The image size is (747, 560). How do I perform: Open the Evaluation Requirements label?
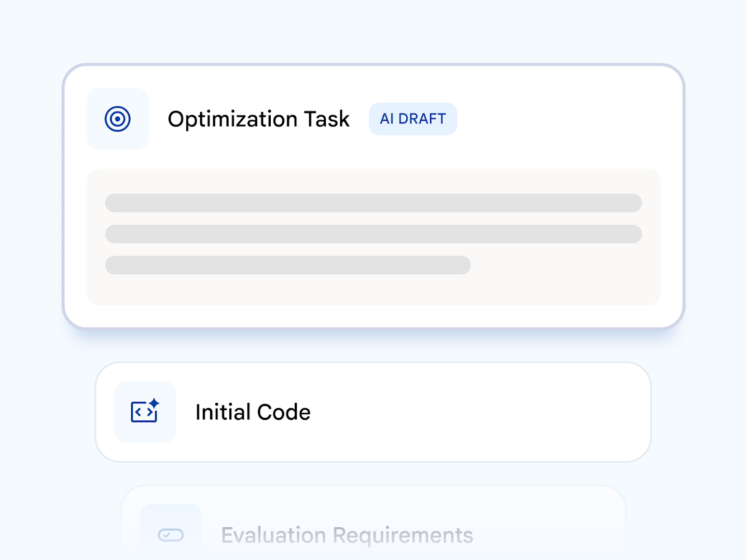point(347,535)
